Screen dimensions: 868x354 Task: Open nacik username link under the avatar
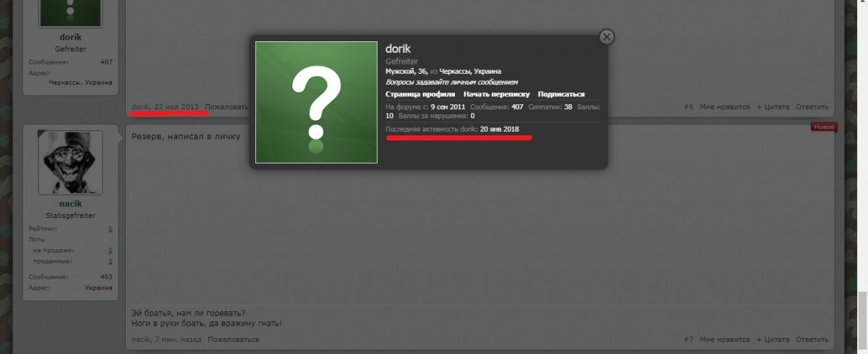(70, 204)
